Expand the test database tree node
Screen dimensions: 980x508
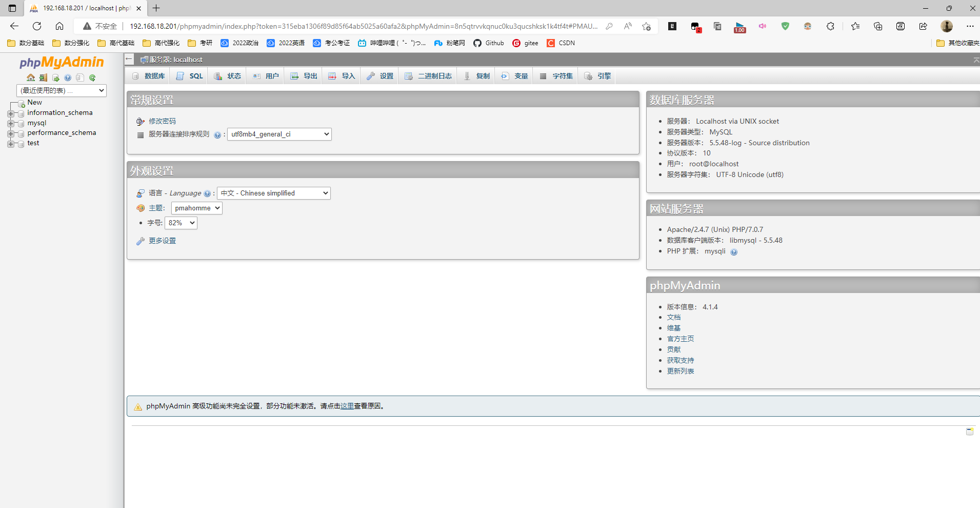(11, 144)
